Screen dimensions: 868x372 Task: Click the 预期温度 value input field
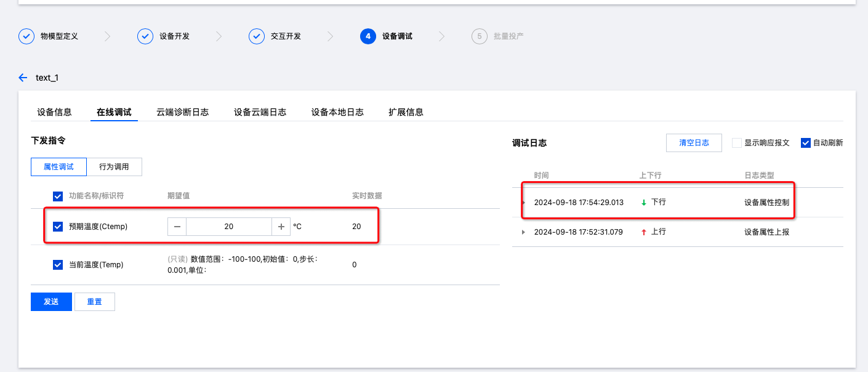[229, 227]
